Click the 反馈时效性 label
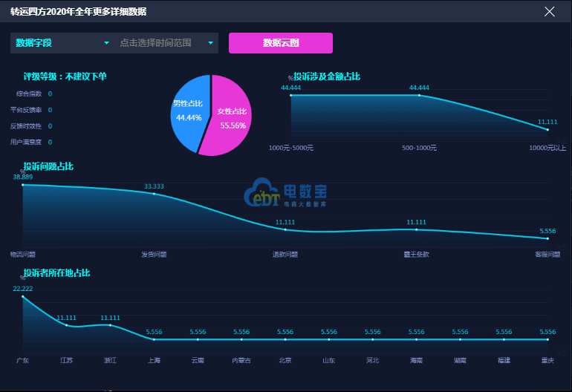The width and height of the screenshot is (572, 392). click(26, 125)
